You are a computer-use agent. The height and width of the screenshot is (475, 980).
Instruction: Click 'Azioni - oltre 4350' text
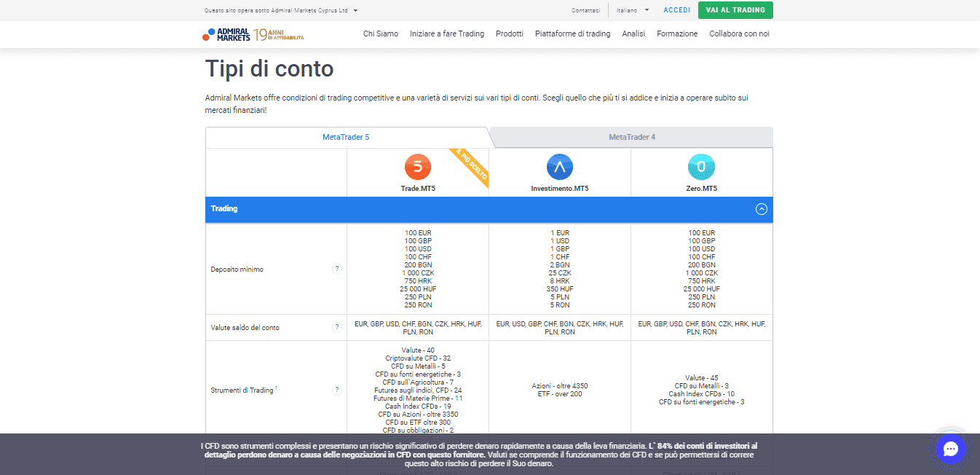tap(560, 386)
